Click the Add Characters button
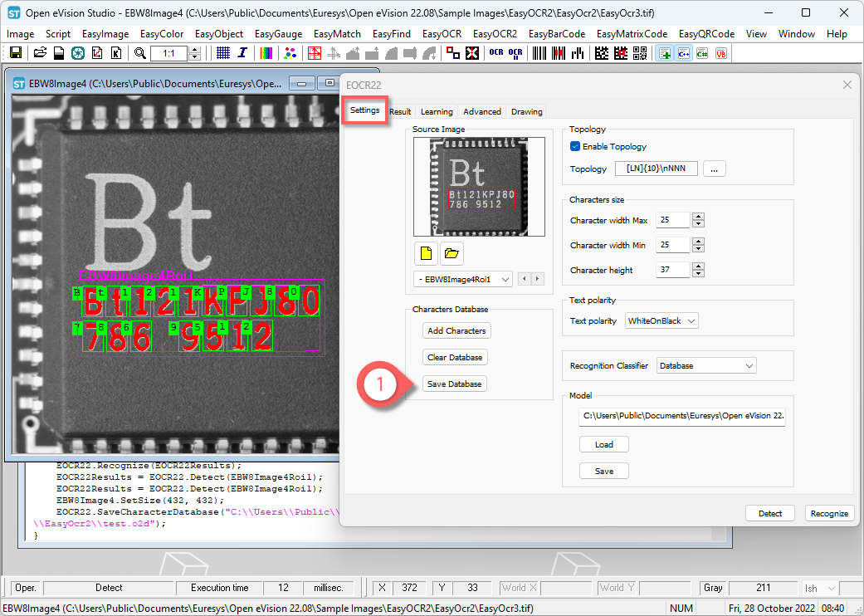864x616 pixels. 456,330
